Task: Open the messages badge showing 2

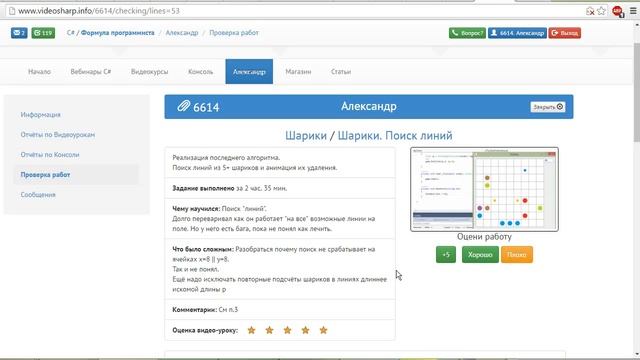Action: [19, 33]
